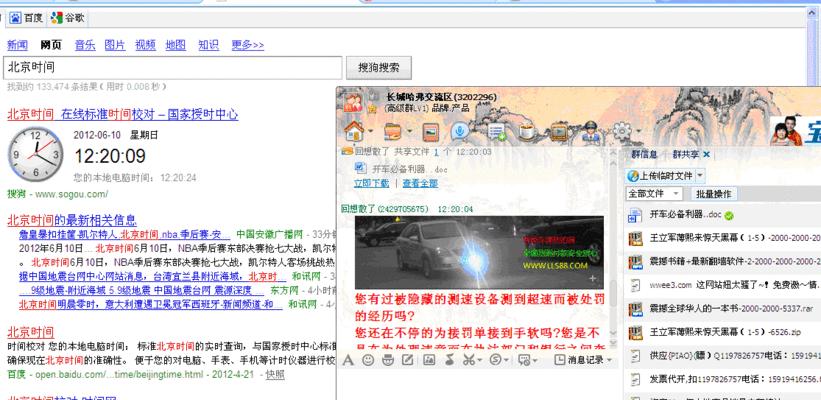Open 北京时间的最新相关信息 link
This screenshot has width=821, height=400.
pyautogui.click(x=72, y=220)
